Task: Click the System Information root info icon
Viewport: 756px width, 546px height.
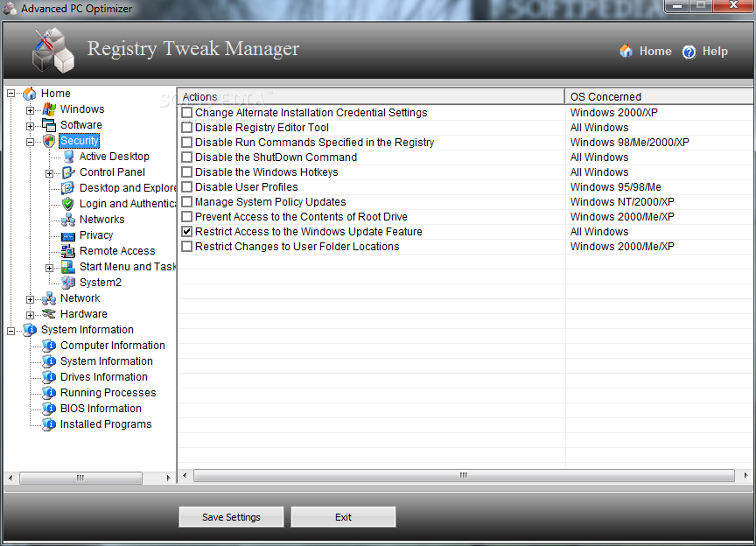Action: tap(30, 330)
